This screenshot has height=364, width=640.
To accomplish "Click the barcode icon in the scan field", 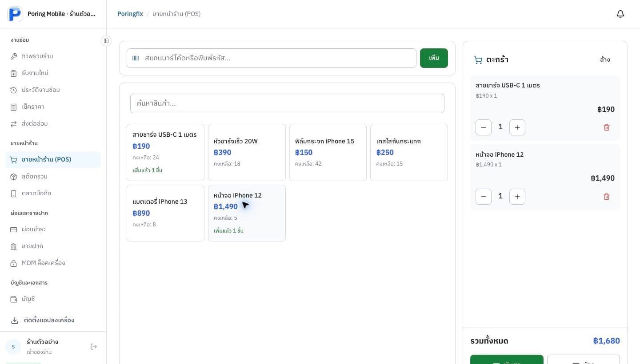I will 136,58.
